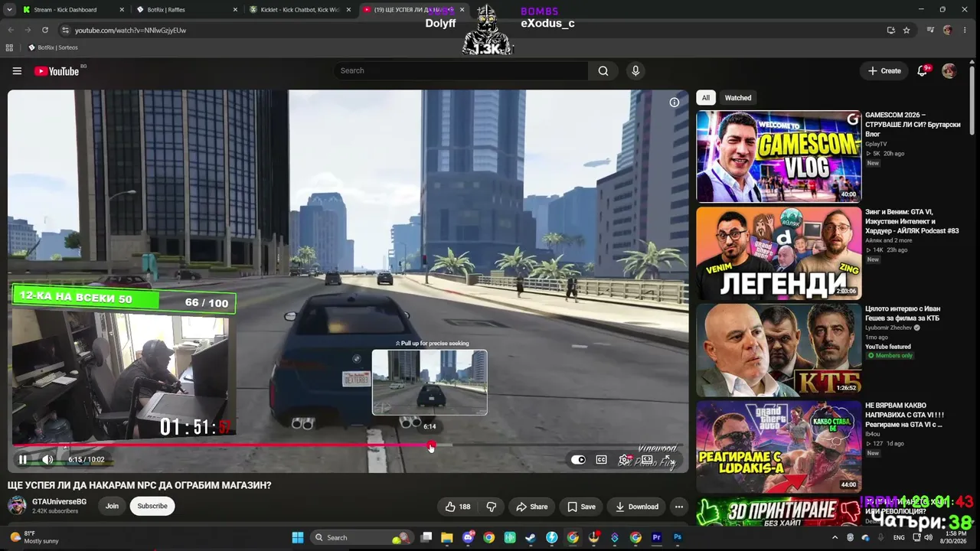Start voice search with the microphone
Screen dimensions: 980x551
635,70
